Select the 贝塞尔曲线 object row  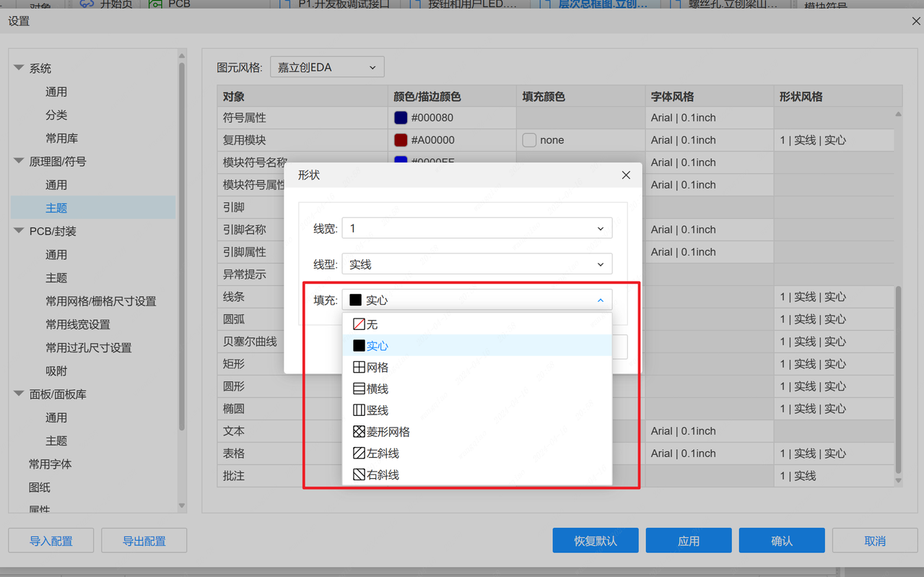[x=250, y=342]
